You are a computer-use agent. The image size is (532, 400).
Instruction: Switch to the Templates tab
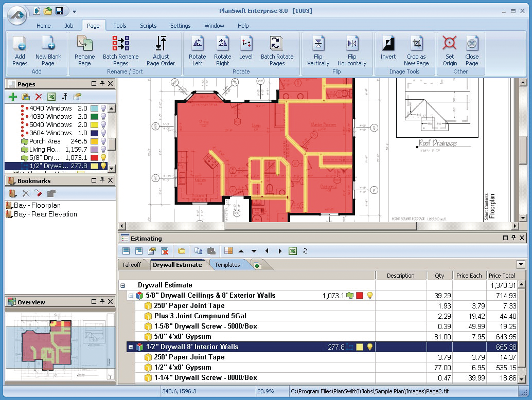pos(227,265)
